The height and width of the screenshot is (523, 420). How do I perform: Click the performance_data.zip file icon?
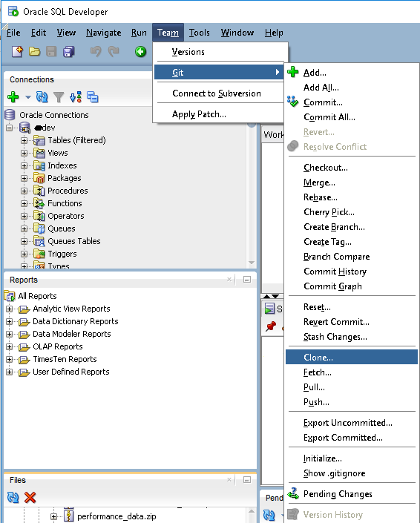(69, 516)
